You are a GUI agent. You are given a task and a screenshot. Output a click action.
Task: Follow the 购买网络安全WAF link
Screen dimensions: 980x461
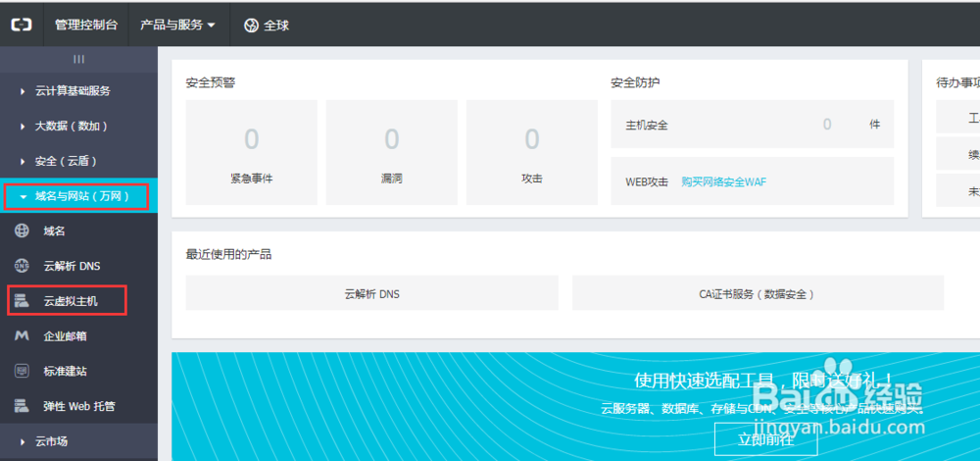tap(724, 182)
